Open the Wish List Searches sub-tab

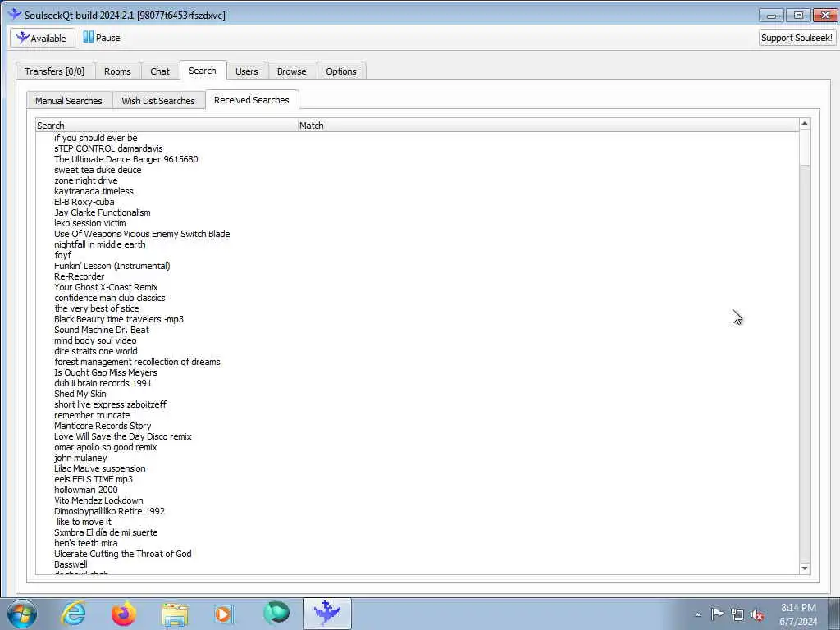158,101
